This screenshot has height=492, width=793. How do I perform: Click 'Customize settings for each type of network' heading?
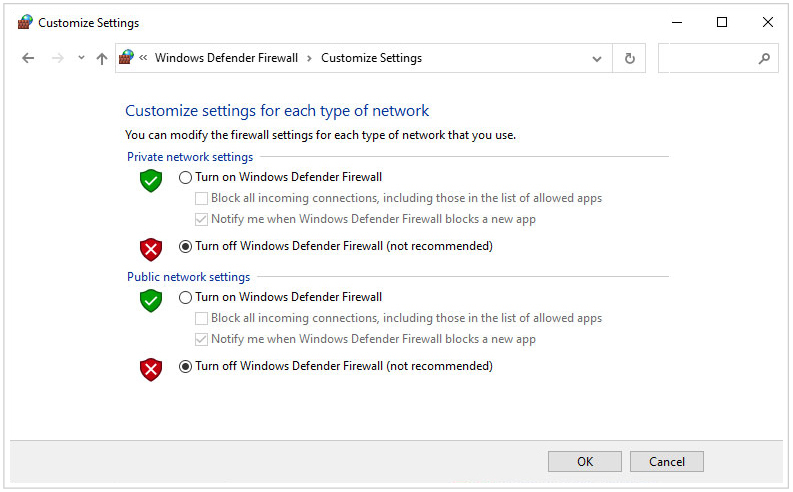pos(277,111)
